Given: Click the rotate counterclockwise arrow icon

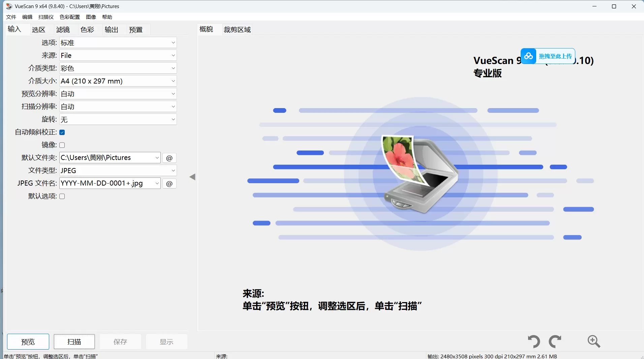Looking at the screenshot, I should click(x=534, y=341).
